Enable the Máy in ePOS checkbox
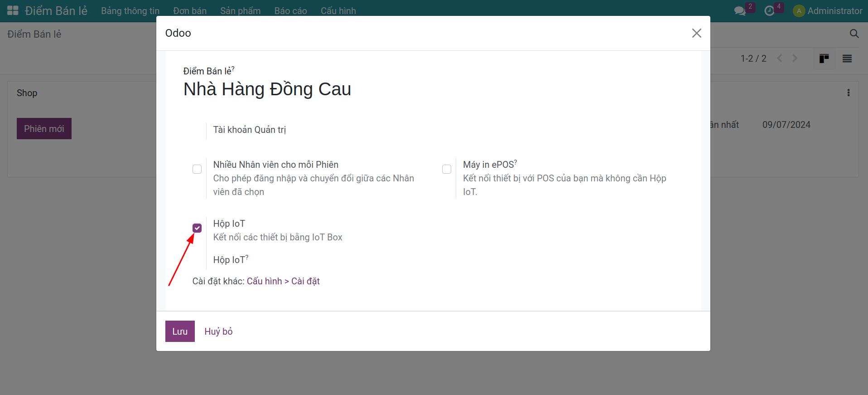This screenshot has height=395, width=868. pyautogui.click(x=447, y=169)
